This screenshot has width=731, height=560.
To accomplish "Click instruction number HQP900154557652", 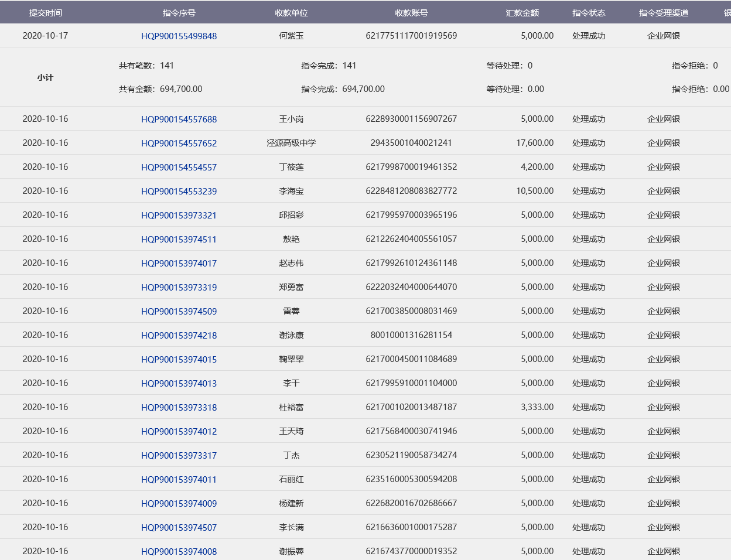I will tap(179, 144).
